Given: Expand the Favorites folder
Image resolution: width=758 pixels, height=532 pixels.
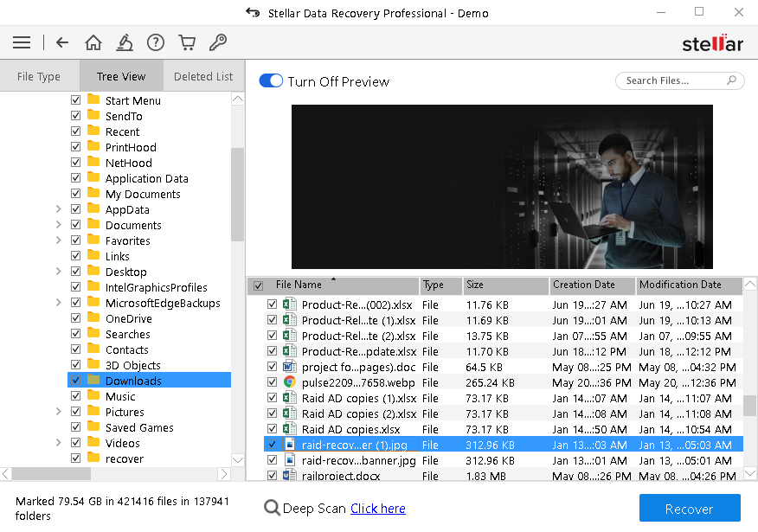Looking at the screenshot, I should (x=59, y=240).
